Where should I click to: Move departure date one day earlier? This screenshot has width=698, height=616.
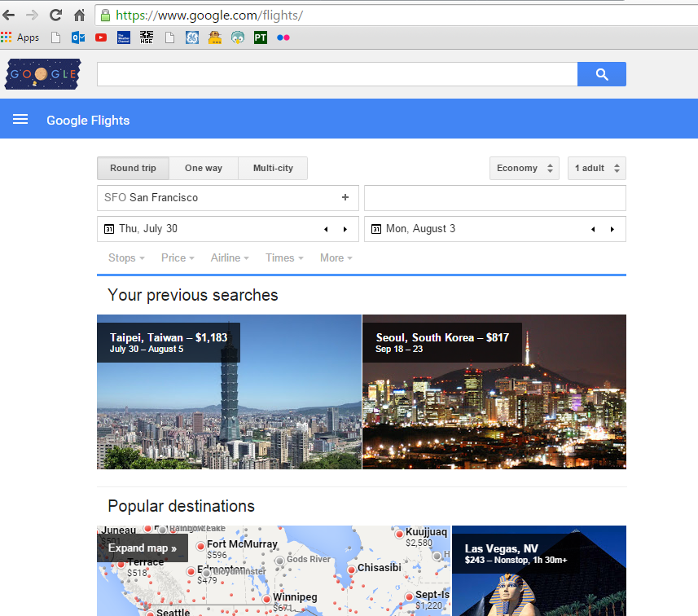click(327, 229)
